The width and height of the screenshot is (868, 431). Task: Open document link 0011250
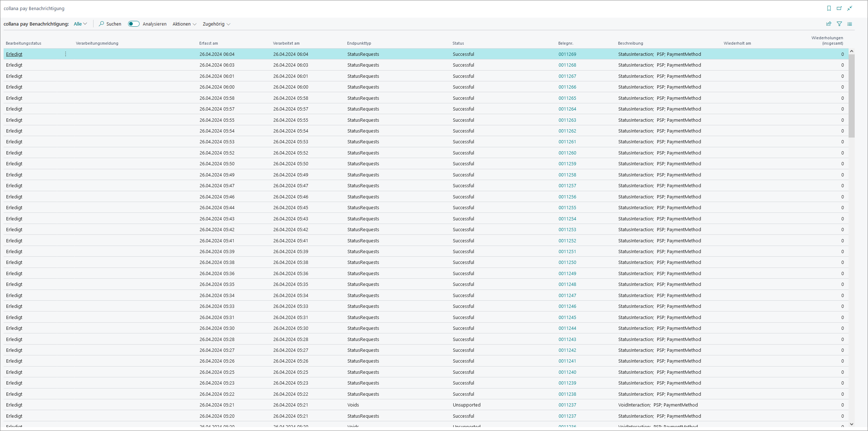(x=567, y=262)
